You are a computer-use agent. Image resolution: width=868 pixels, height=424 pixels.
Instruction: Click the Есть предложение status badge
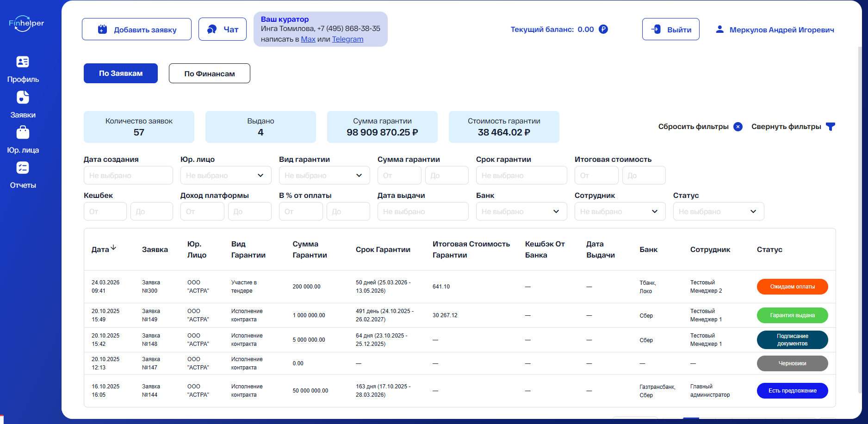pyautogui.click(x=793, y=391)
